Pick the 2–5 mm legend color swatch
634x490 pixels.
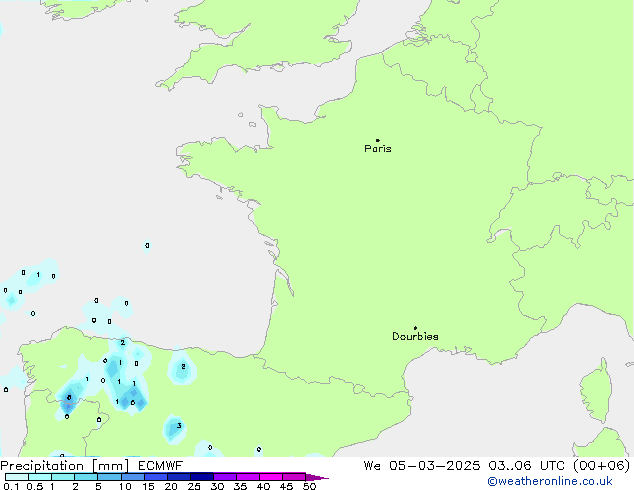pos(86,477)
